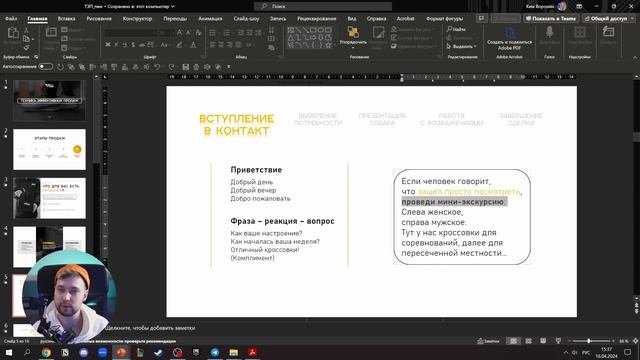640x360 pixels.
Task: Click the SmartArt convert icon
Action: click(271, 48)
